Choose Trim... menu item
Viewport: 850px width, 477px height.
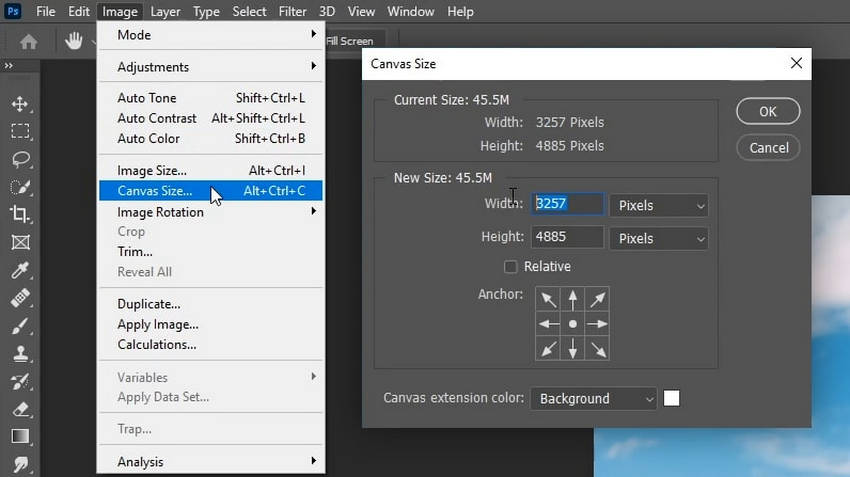211,252
